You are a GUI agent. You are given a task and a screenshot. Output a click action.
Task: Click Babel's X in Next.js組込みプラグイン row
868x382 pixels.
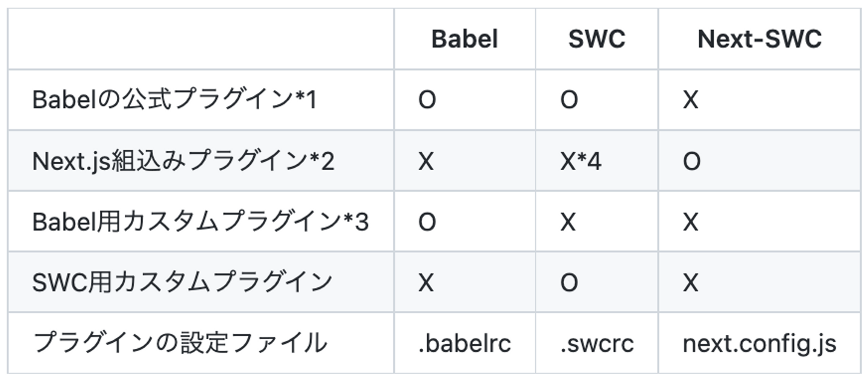(426, 161)
